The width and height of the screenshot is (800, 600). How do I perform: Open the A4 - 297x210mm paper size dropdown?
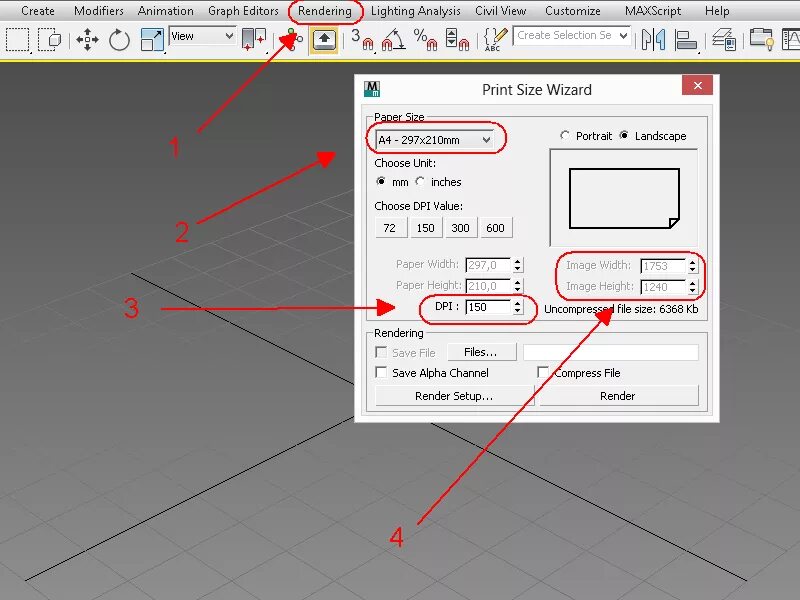tap(435, 139)
